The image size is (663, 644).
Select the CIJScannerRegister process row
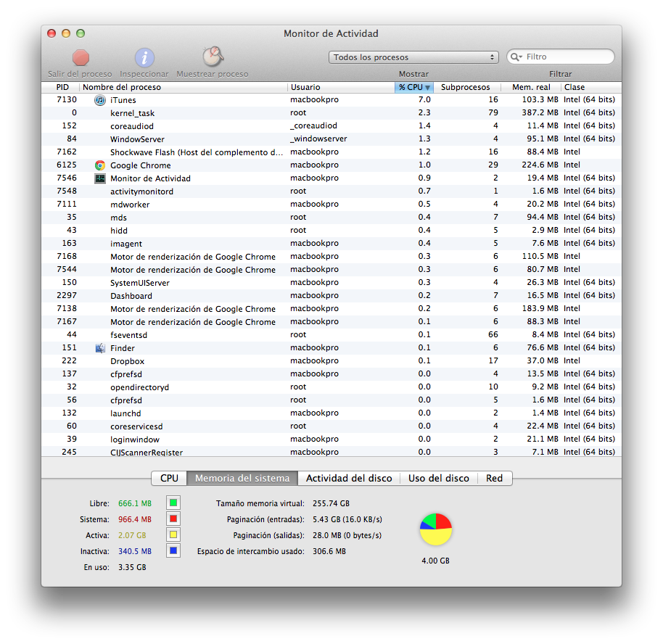[x=331, y=452]
